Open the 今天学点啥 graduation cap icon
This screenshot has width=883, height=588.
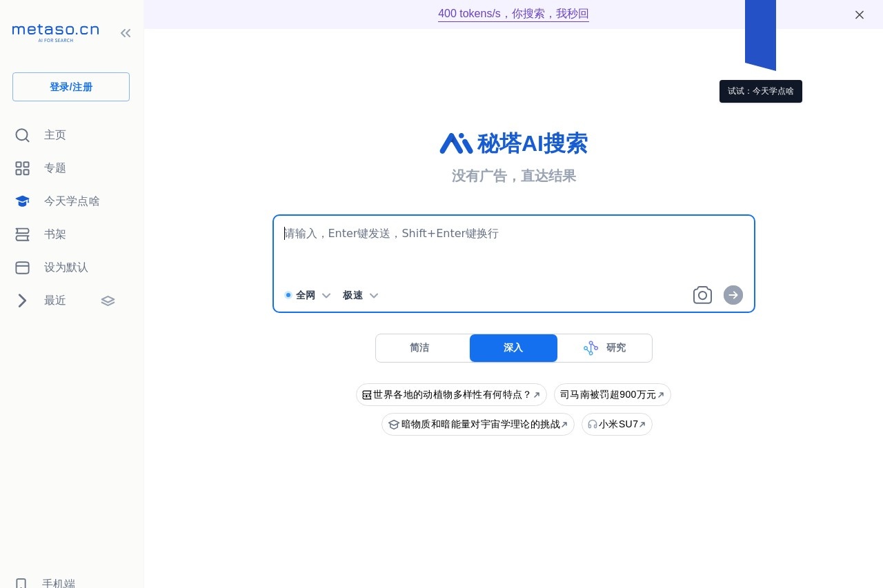[22, 201]
